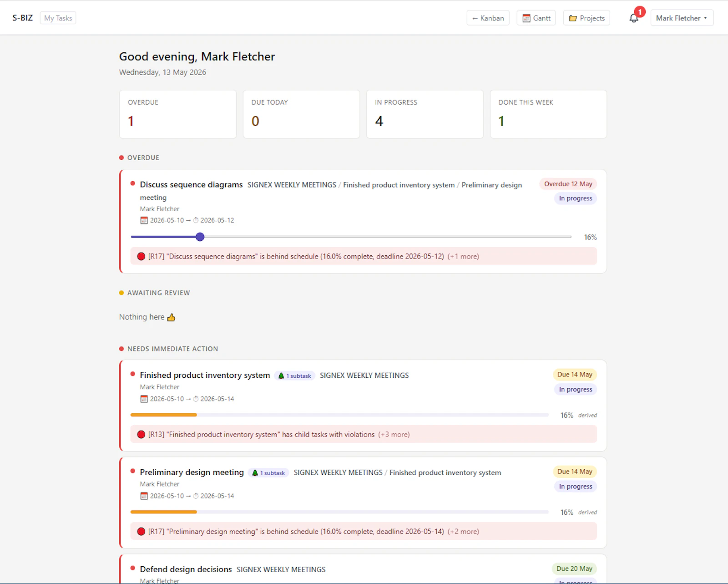This screenshot has width=728, height=584.
Task: Click In progress status on Discuss sequence diagrams
Action: point(576,198)
